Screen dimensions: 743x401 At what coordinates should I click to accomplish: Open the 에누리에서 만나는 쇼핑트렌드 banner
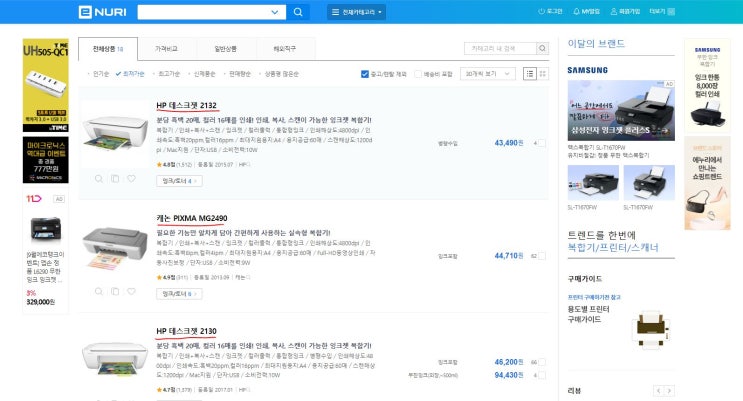pos(707,183)
